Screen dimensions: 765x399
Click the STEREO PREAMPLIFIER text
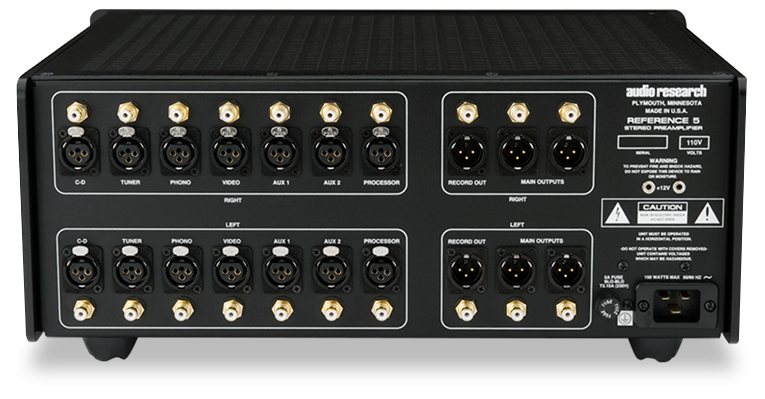tap(664, 128)
